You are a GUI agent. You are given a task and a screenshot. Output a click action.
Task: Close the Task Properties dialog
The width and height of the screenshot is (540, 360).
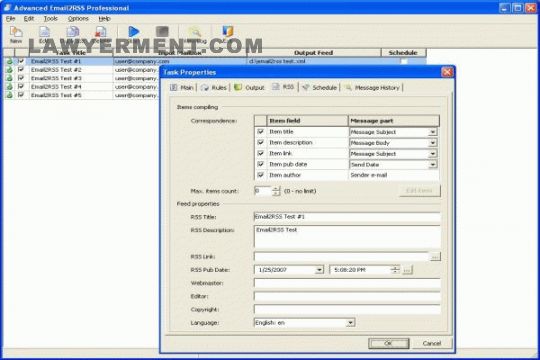(447, 72)
